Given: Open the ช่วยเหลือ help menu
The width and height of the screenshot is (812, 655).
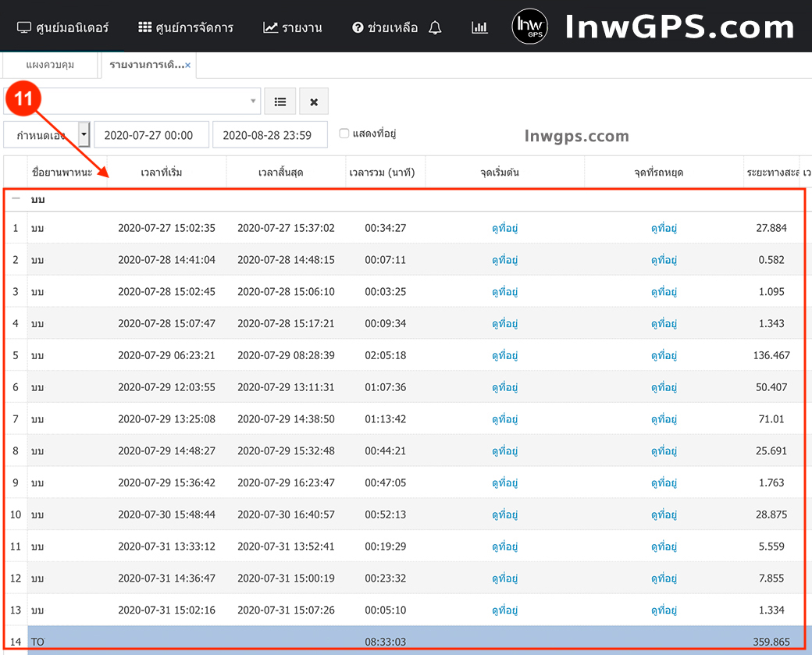Looking at the screenshot, I should 385,28.
